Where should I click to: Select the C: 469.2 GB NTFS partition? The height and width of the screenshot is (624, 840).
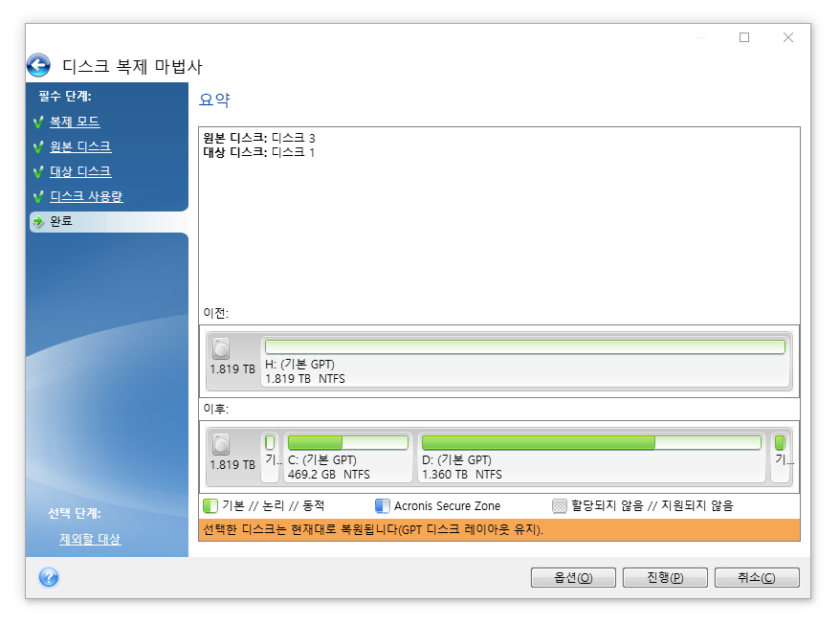pos(347,457)
